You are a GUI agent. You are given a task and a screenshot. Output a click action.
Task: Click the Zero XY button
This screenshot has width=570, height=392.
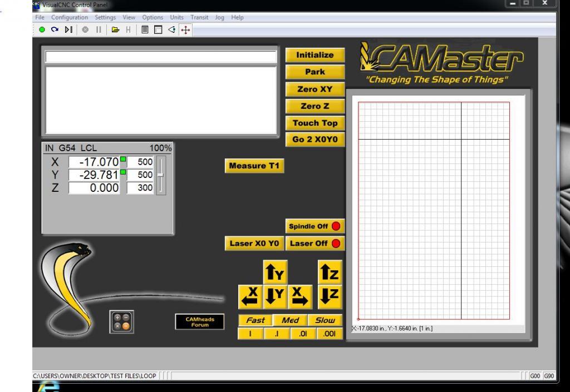(315, 89)
